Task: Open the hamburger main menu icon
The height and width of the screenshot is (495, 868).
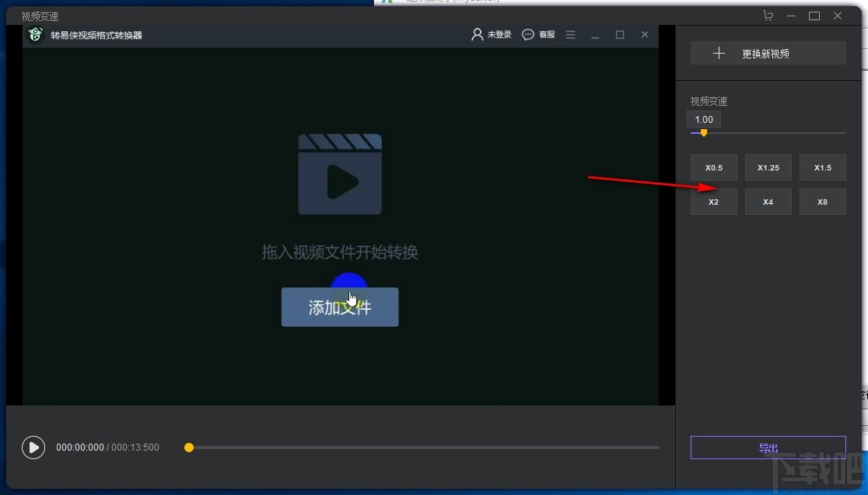Action: point(570,34)
